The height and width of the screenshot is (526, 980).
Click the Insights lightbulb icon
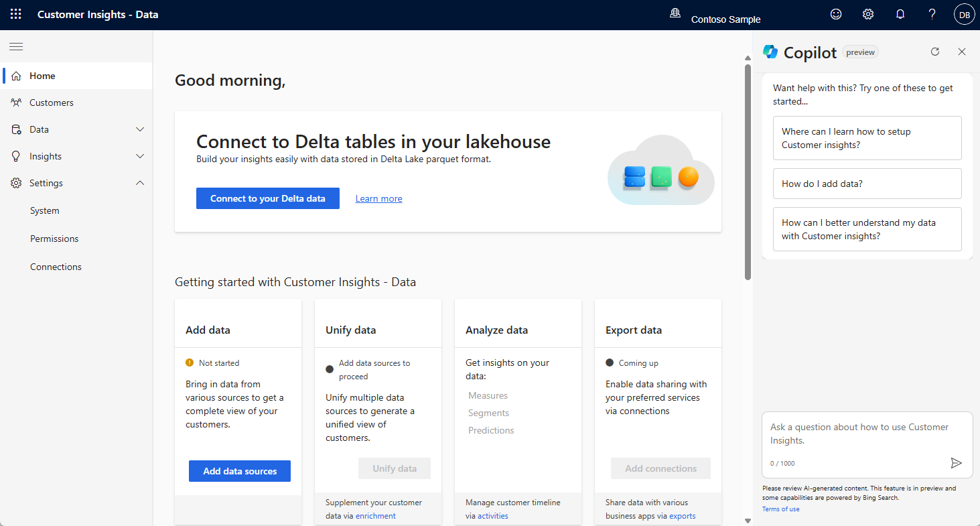pos(16,156)
